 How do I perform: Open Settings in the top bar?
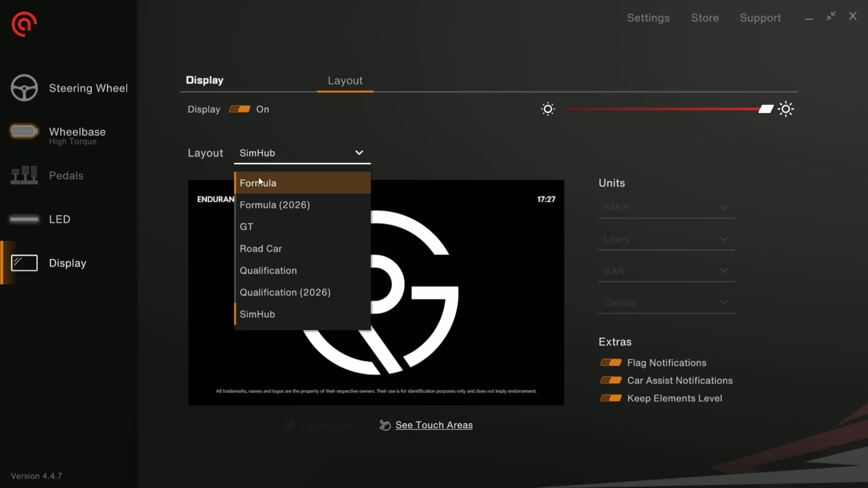648,18
